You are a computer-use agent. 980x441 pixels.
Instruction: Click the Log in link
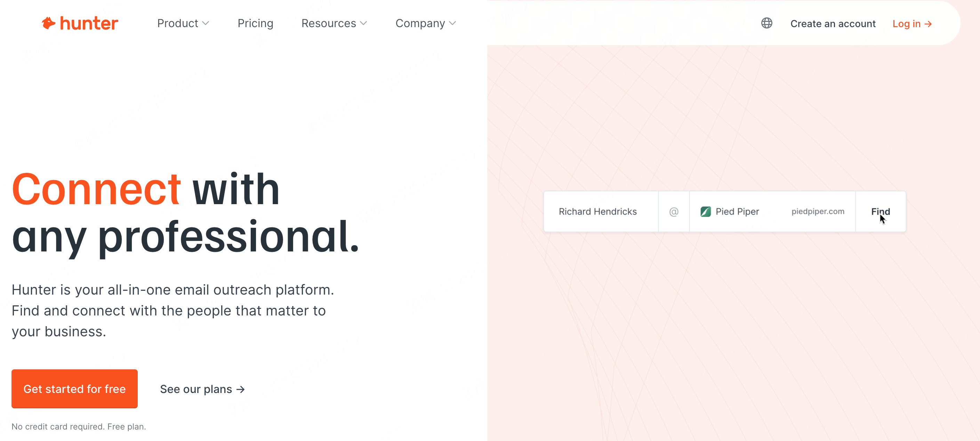point(906,24)
